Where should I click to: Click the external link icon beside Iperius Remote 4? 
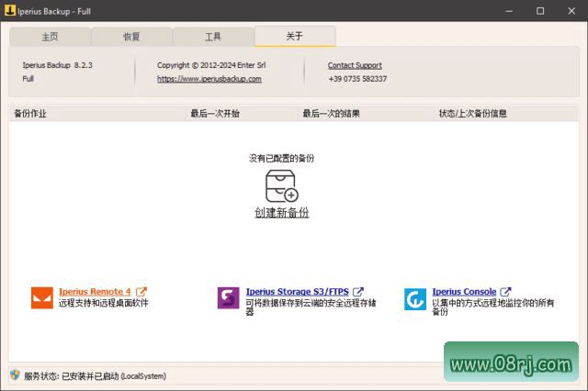click(x=141, y=291)
